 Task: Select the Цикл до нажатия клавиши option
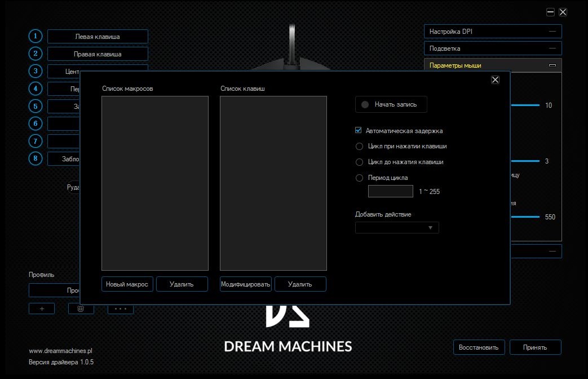[360, 162]
